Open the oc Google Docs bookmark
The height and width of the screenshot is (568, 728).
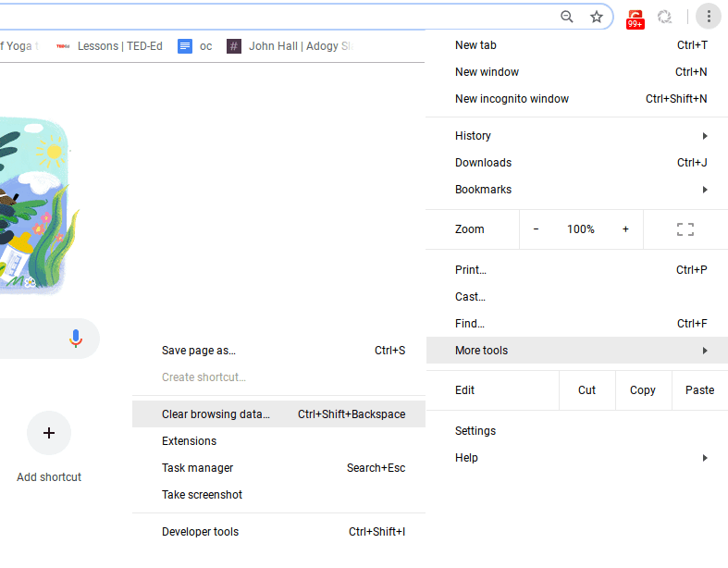(195, 46)
